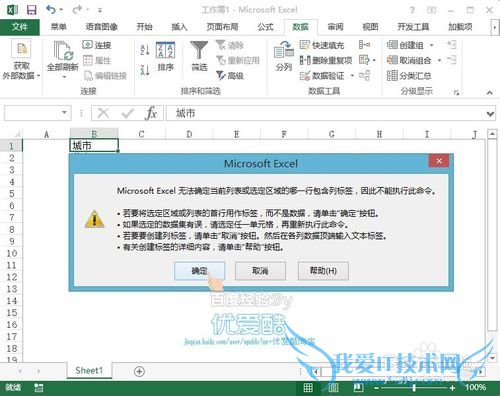Confirm the formula entry with checkmark
This screenshot has height=396, width=500.
pos(127,113)
